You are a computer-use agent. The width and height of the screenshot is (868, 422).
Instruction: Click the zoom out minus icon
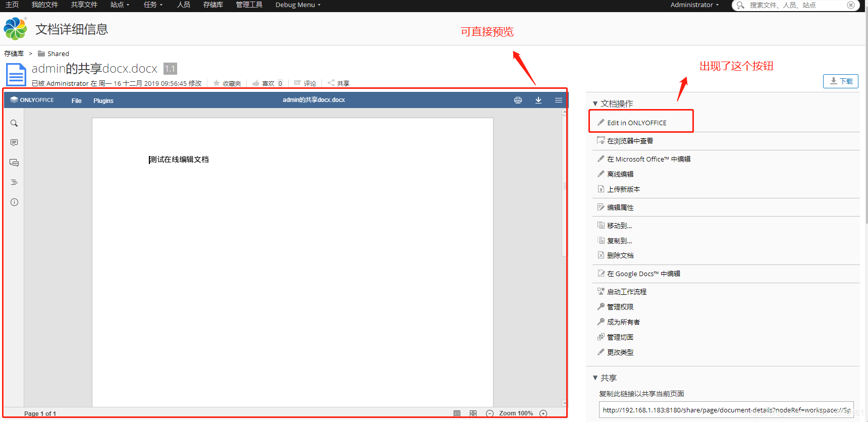point(490,413)
